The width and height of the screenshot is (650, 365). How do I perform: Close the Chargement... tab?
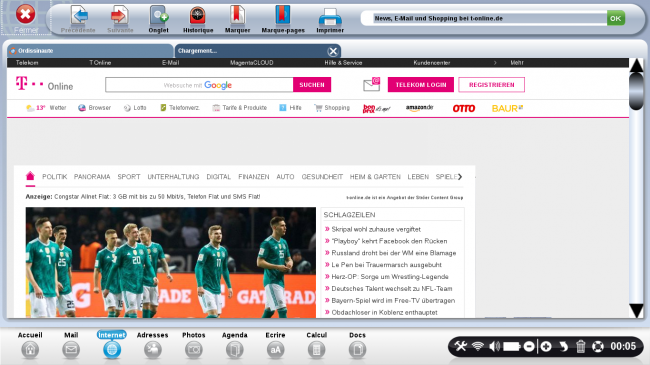tap(332, 51)
